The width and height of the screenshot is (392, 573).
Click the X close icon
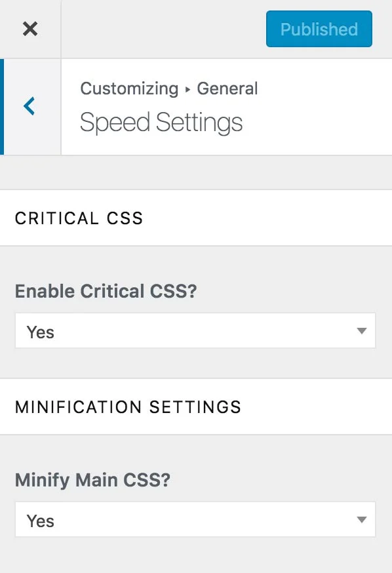point(30,28)
